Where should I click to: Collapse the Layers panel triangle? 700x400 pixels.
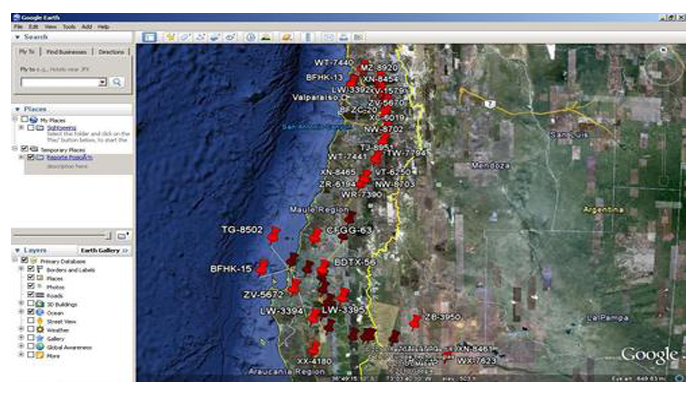point(17,250)
